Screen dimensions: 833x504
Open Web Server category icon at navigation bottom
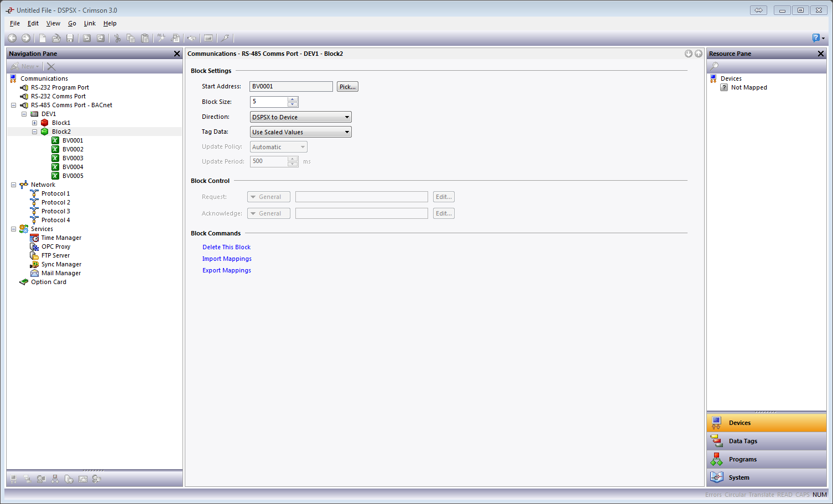(x=69, y=479)
